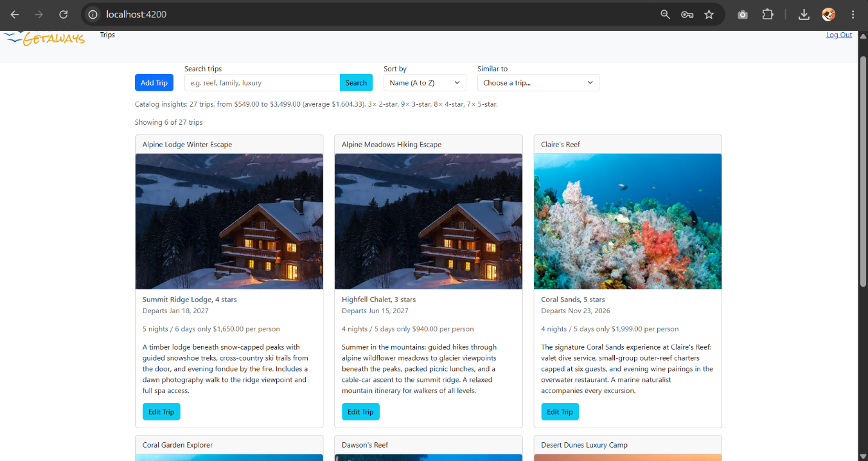
Task: Open the Sort by dropdown
Action: [x=425, y=82]
